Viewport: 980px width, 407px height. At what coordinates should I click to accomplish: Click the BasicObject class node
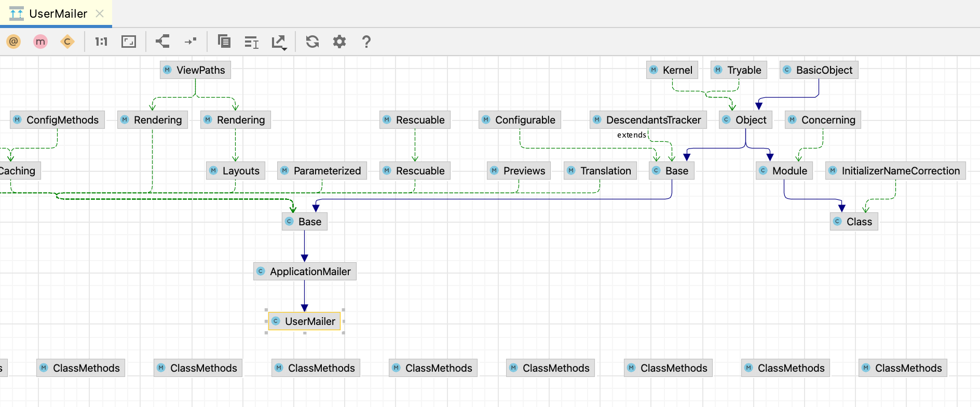coord(819,70)
